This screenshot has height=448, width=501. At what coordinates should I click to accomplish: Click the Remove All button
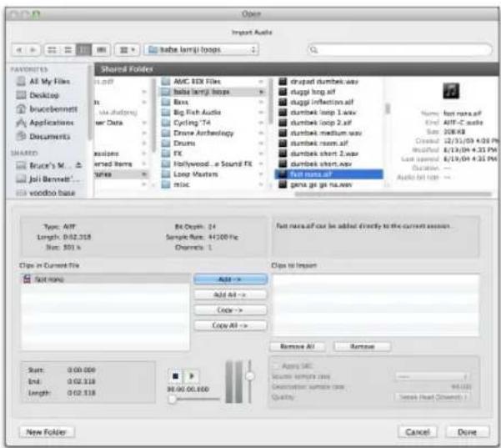pos(298,346)
